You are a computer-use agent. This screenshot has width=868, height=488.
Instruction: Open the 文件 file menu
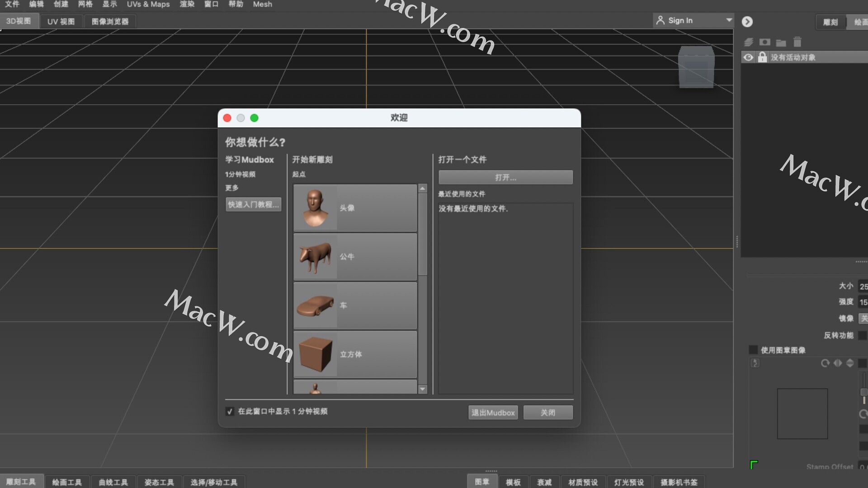[x=12, y=4]
